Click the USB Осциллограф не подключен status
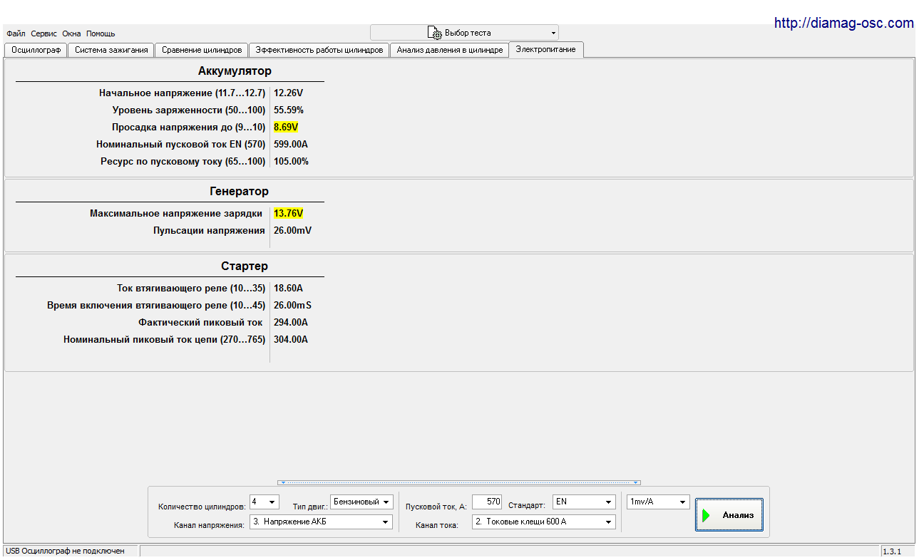 (65, 551)
